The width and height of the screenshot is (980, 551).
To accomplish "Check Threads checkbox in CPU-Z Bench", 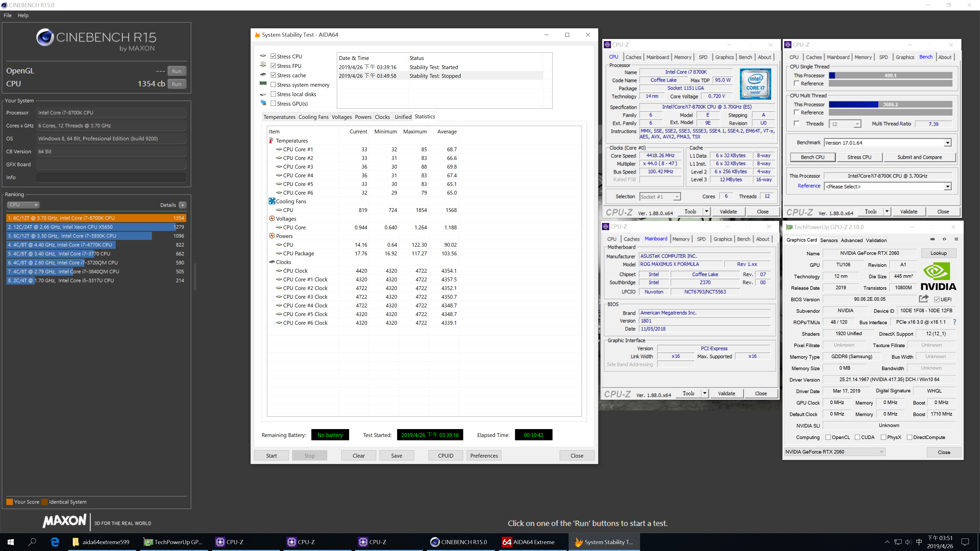I will coord(796,123).
